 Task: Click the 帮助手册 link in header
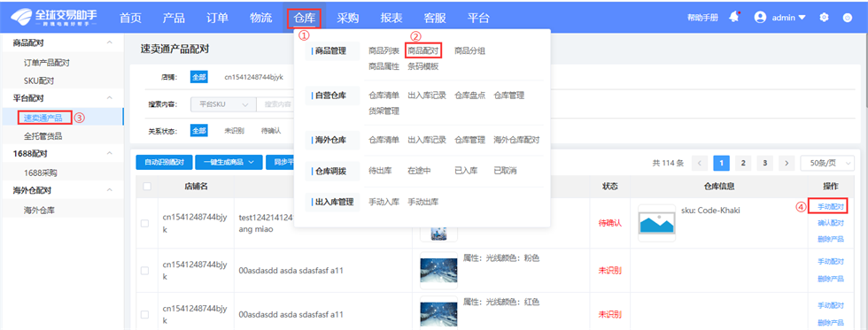click(x=702, y=18)
